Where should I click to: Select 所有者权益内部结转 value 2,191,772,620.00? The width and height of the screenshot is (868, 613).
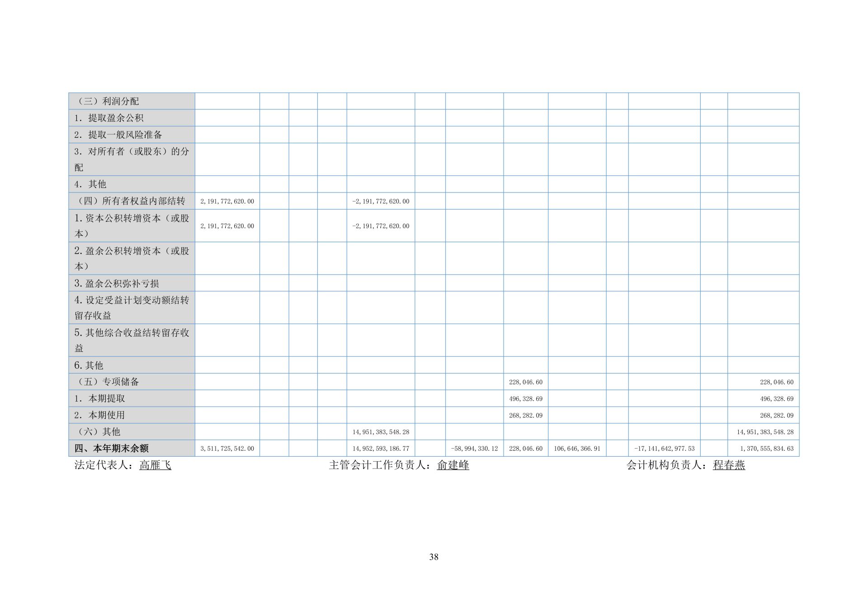227,201
